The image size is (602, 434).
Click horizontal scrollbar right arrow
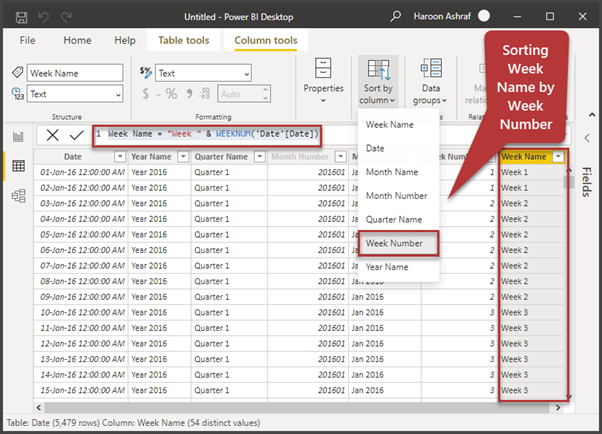[x=558, y=407]
